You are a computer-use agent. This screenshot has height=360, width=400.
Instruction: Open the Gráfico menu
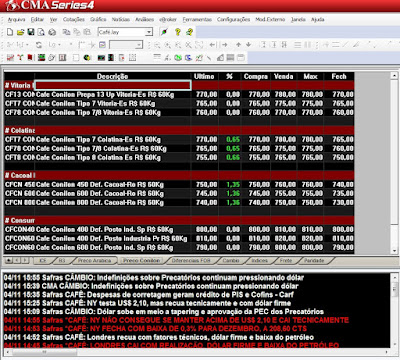point(98,19)
